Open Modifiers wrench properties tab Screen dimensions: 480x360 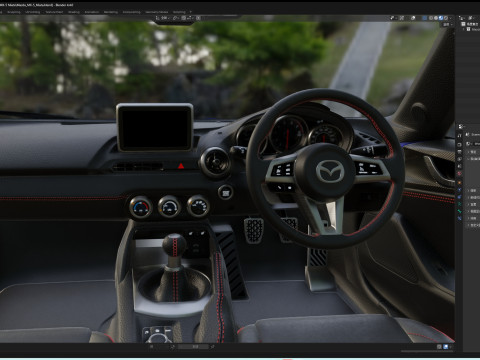(459, 189)
